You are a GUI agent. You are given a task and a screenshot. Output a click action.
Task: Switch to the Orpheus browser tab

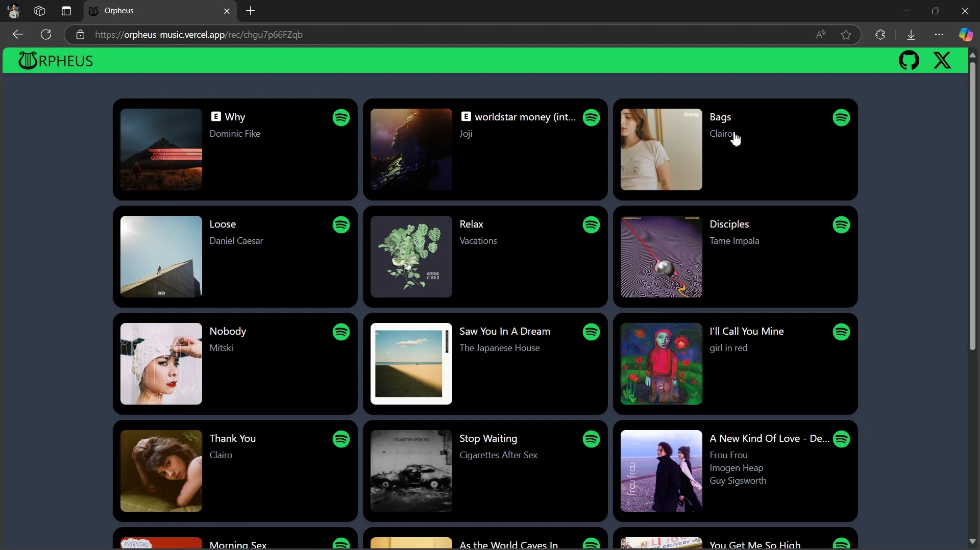coord(153,11)
